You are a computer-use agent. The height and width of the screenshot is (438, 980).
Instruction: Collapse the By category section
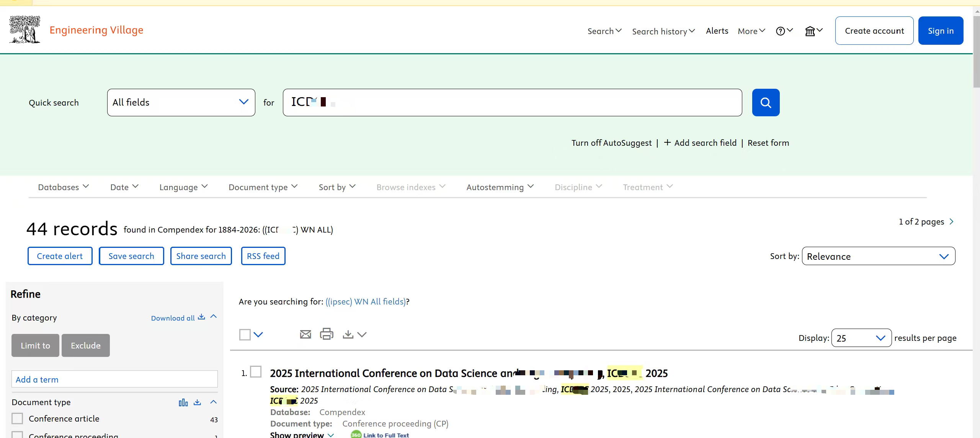214,317
